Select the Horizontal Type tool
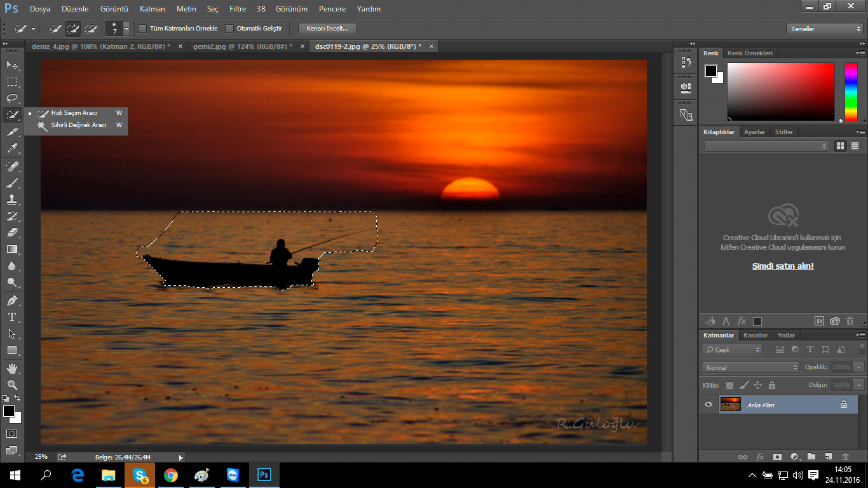This screenshot has height=488, width=868. (x=12, y=317)
